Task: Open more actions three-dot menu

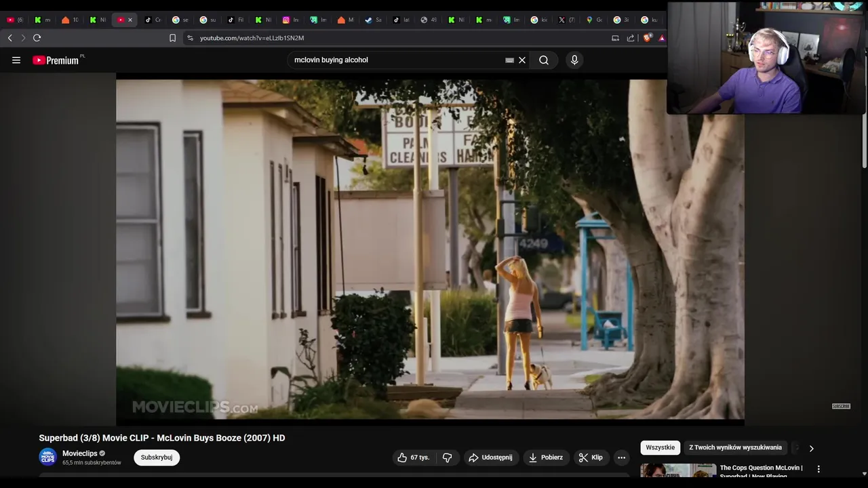Action: pos(621,457)
